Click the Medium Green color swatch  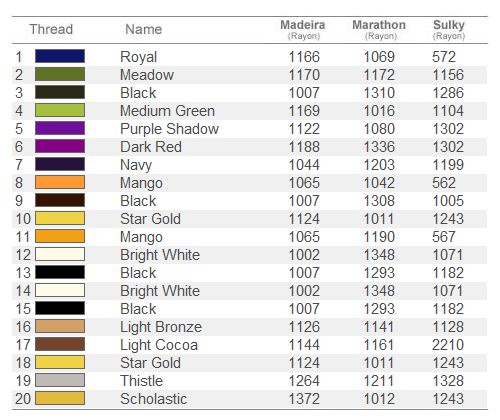tap(60, 110)
